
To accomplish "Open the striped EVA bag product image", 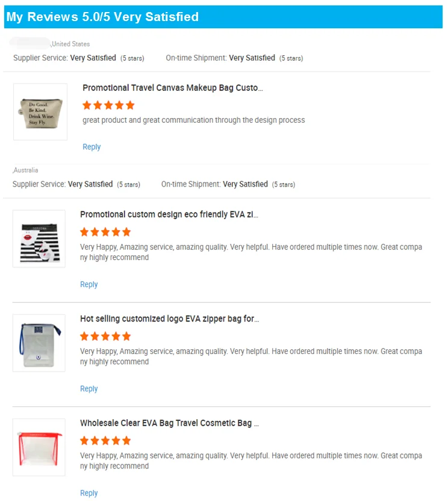I will 39,238.
